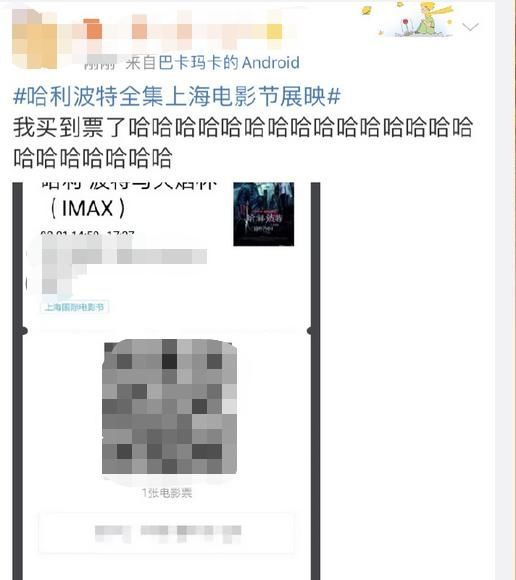
Task: Click the pixelated ticket QR code
Action: click(x=169, y=407)
